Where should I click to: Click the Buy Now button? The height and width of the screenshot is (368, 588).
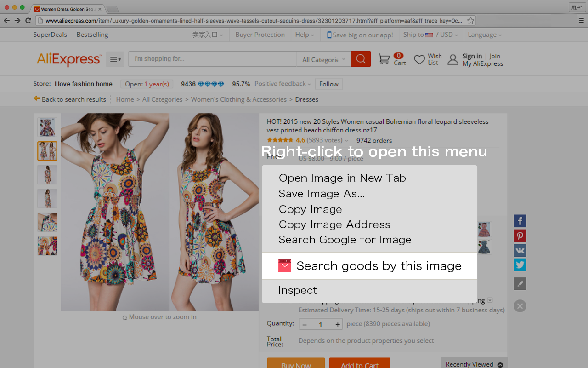(295, 364)
